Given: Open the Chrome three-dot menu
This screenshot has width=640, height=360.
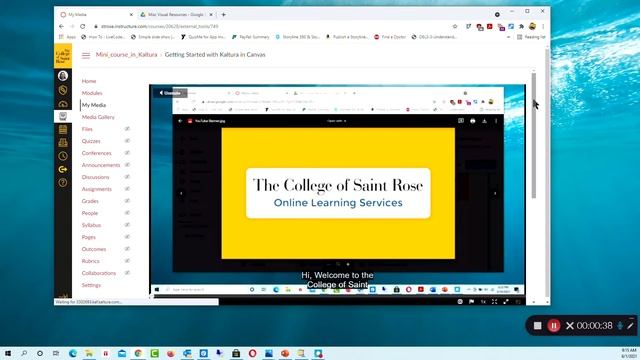Looking at the screenshot, I should click(543, 26).
